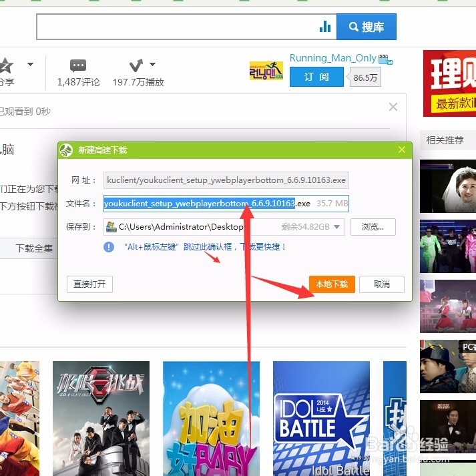Open the red dress performers video thumbnail
Viewport: 476px width, 476px height.
pyautogui.click(x=448, y=306)
